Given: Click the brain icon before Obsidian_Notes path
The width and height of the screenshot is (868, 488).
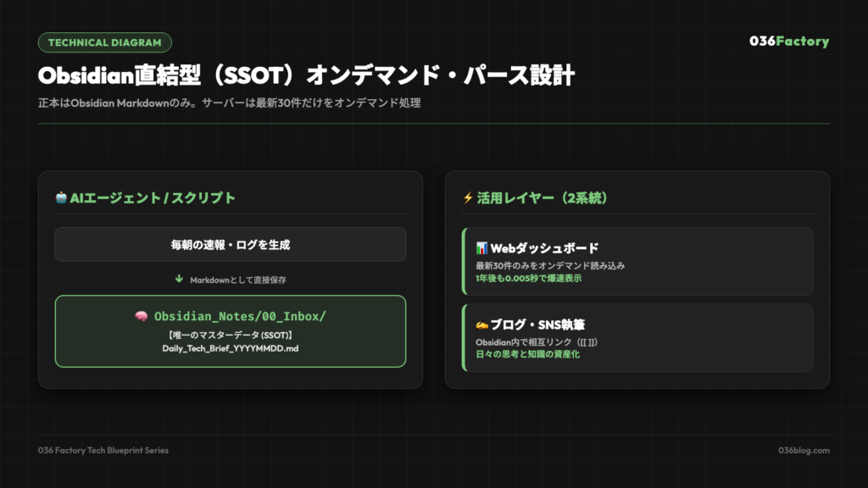Looking at the screenshot, I should pyautogui.click(x=142, y=316).
